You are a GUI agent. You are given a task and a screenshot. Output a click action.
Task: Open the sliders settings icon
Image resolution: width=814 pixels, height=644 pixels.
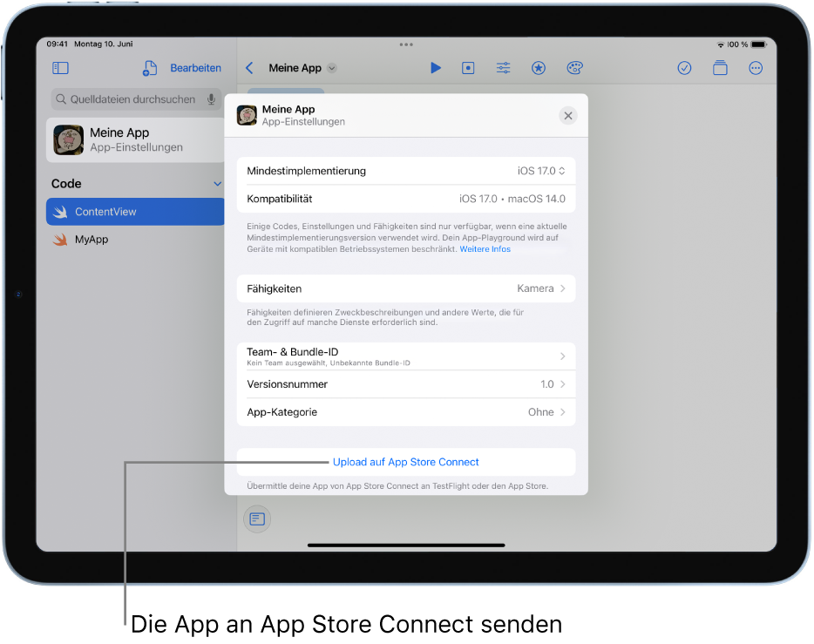[503, 68]
